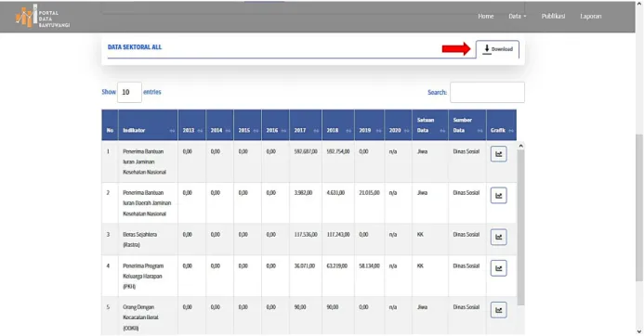Expand the Data dropdown menu

tap(517, 17)
